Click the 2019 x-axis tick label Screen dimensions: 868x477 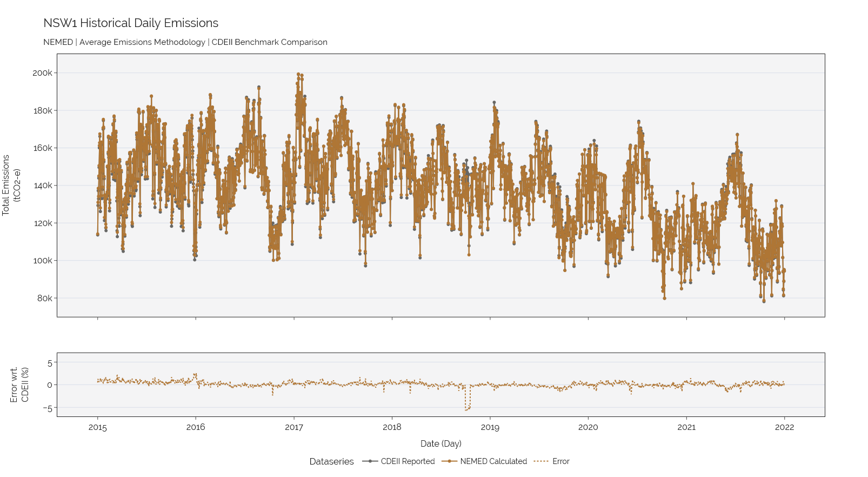point(490,427)
